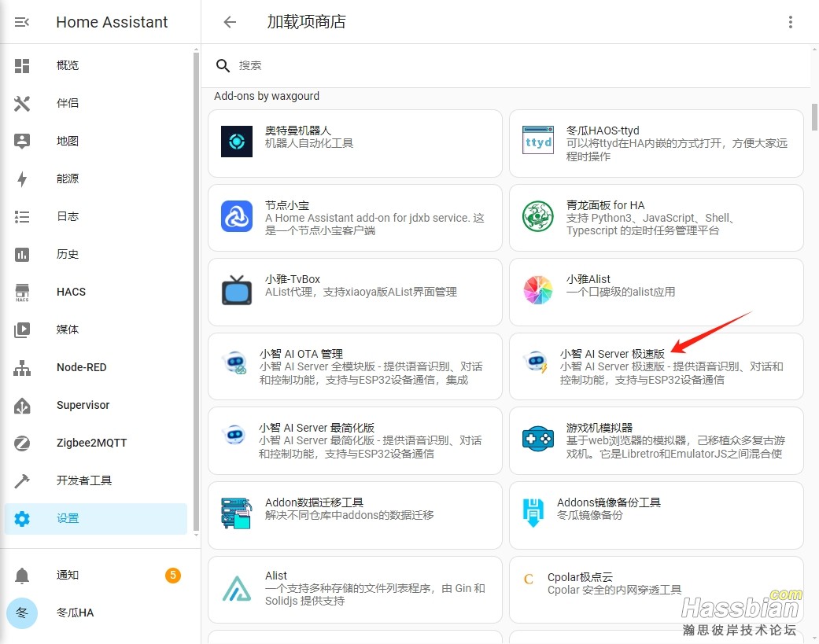Click the 加载项商店 page title

coord(306,22)
